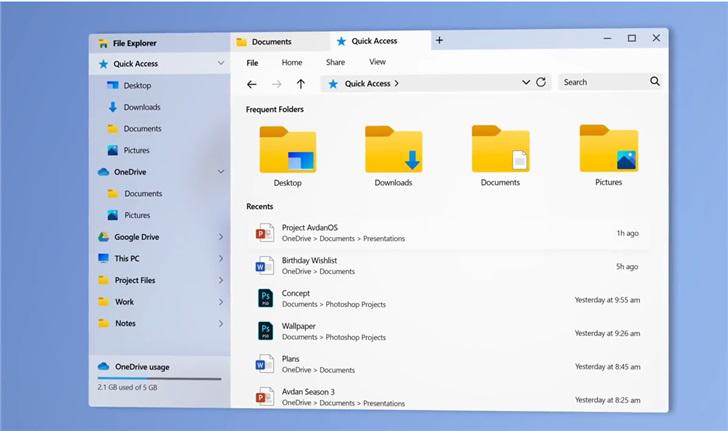Expand the Project Files sidebar item
The image size is (728, 431).
[221, 280]
